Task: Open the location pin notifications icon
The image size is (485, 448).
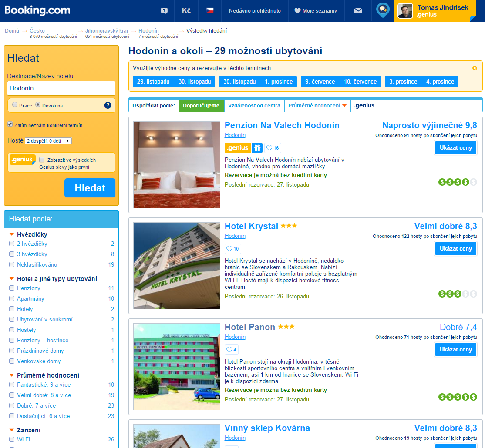Action: (383, 10)
